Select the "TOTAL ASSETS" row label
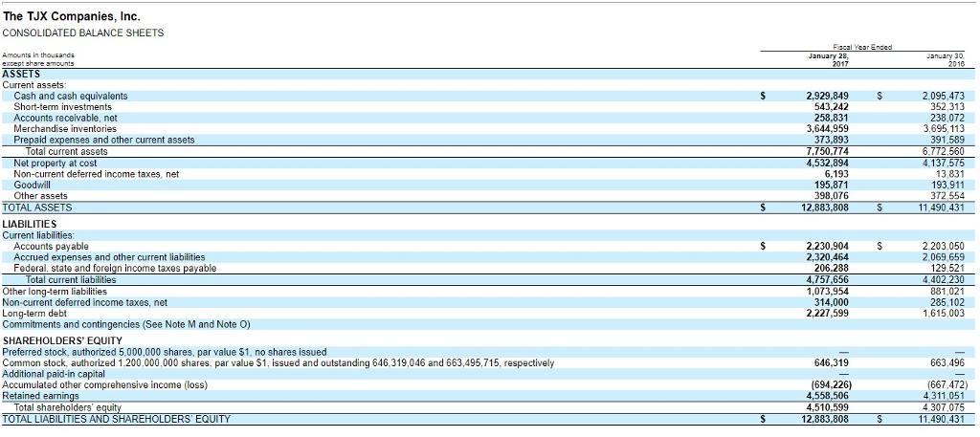The height and width of the screenshot is (437, 980). [37, 208]
